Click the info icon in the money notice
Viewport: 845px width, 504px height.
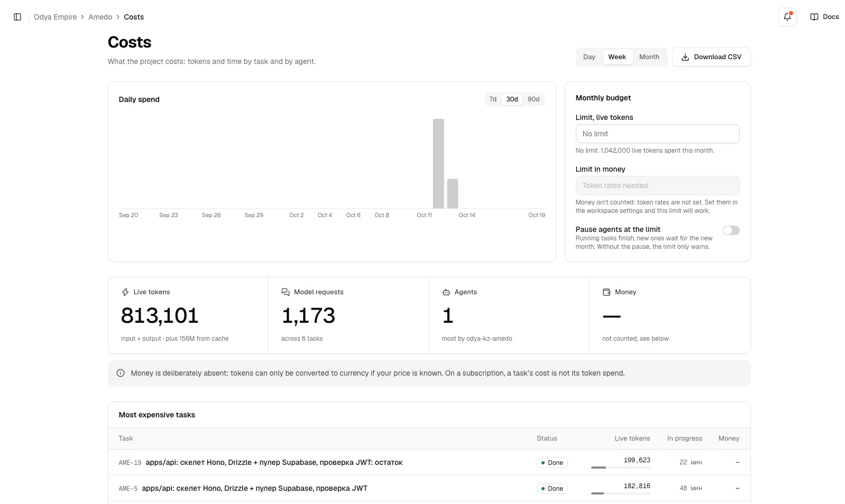[x=121, y=373]
